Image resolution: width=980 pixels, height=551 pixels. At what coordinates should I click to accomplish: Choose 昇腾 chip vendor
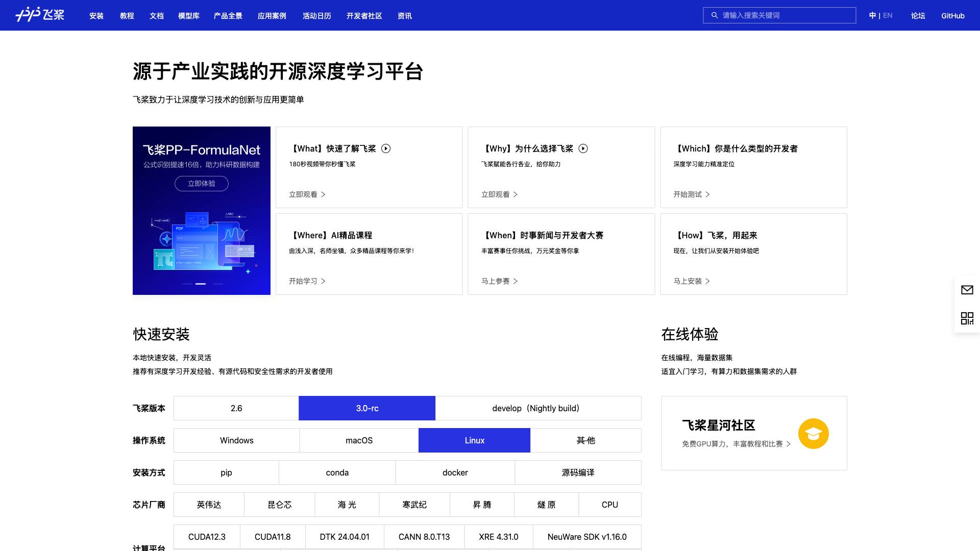pos(482,505)
